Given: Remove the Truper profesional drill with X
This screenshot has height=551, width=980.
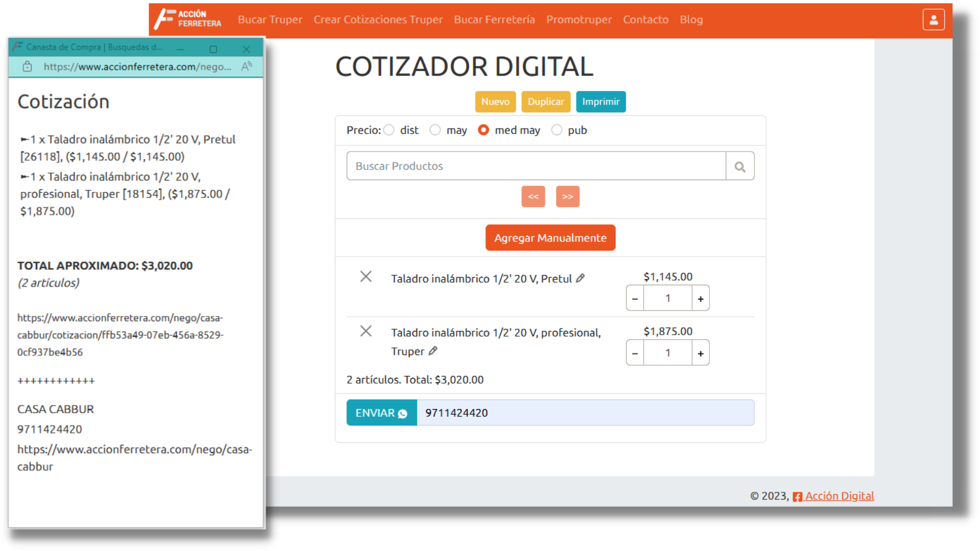Looking at the screenshot, I should pyautogui.click(x=365, y=331).
